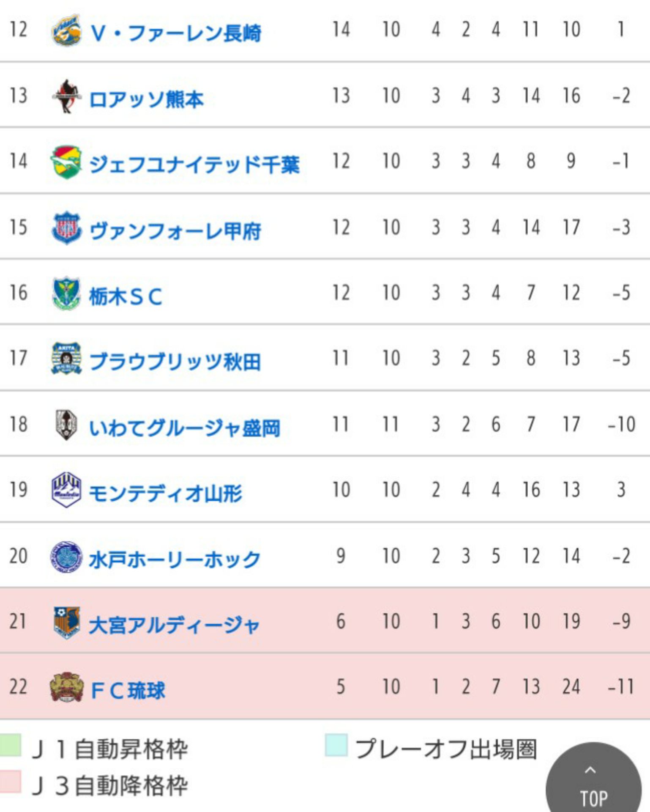Click the FC琉球 club crest
Screen dimensions: 650x812
point(66,687)
